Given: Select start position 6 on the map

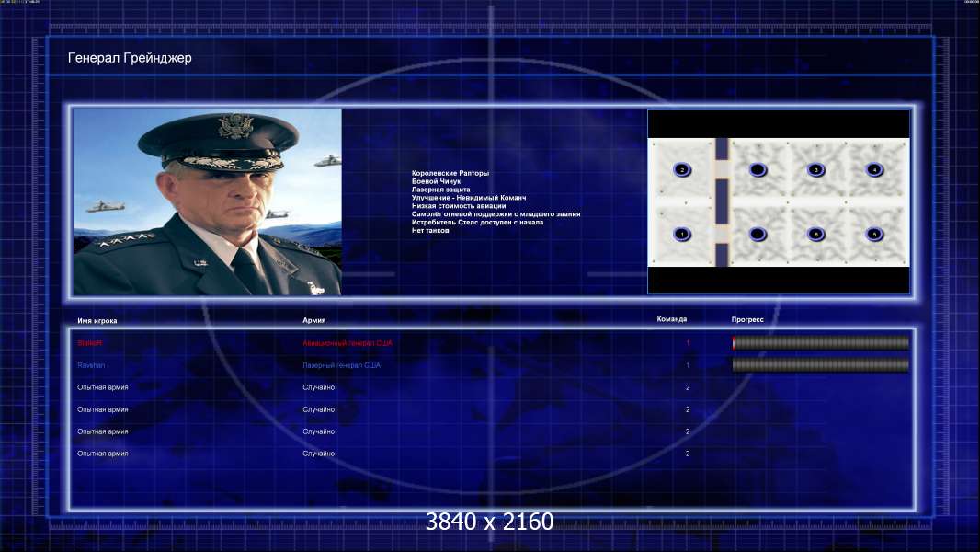Looking at the screenshot, I should [815, 235].
